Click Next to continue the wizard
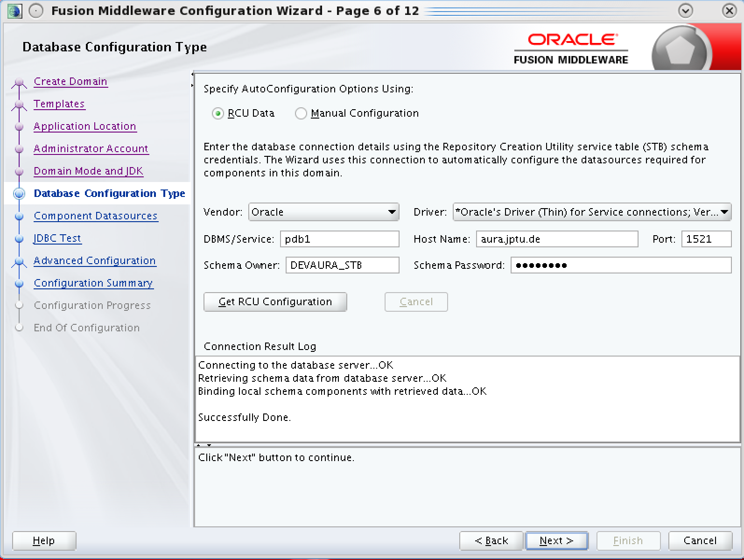744x560 pixels. [556, 541]
